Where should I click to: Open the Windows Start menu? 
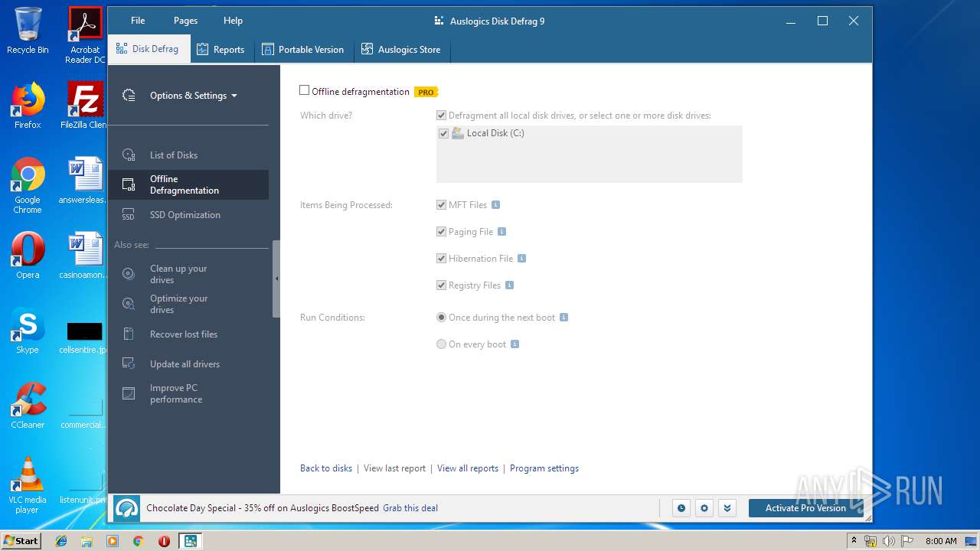[21, 541]
